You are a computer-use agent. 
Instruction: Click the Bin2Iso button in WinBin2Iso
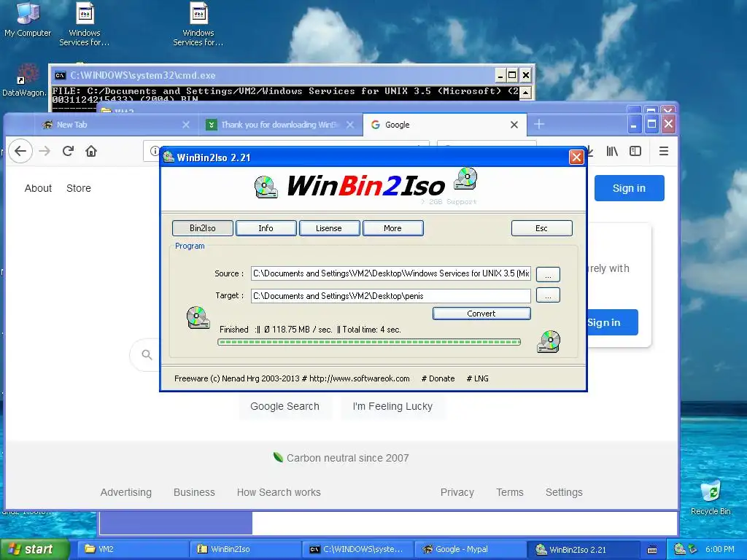203,228
